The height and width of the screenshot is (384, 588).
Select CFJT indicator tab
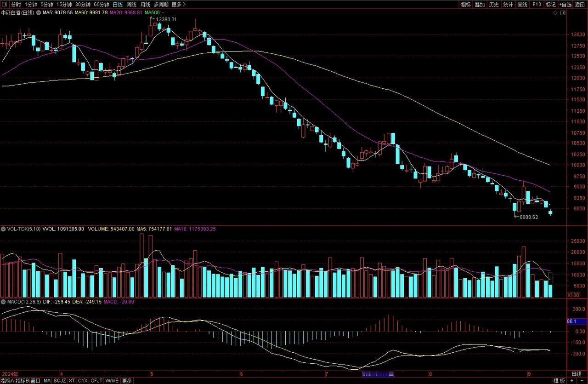pyautogui.click(x=96, y=381)
